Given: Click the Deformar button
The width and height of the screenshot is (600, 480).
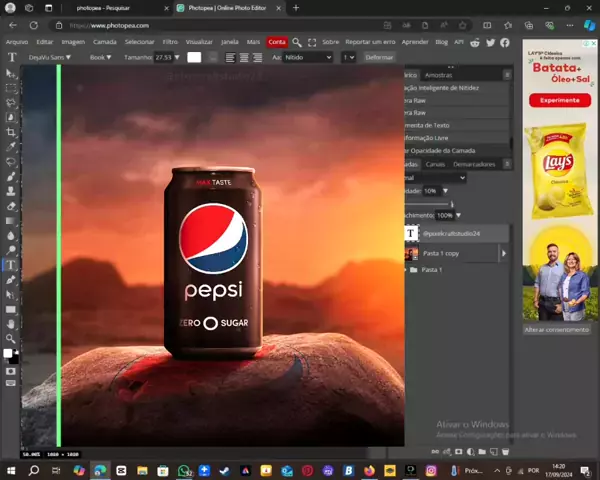Looking at the screenshot, I should point(379,57).
